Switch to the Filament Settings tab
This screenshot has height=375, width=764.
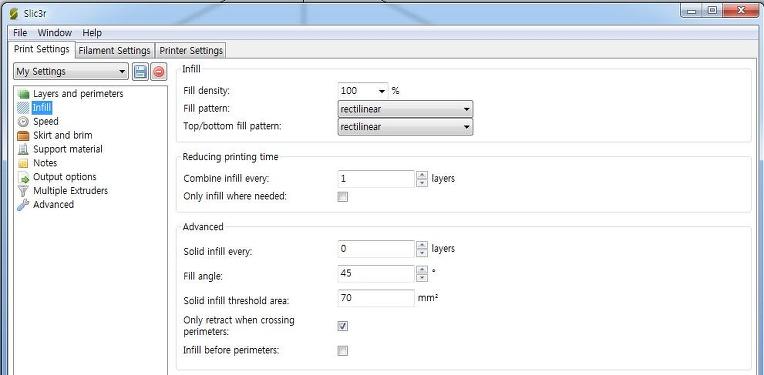pos(115,51)
